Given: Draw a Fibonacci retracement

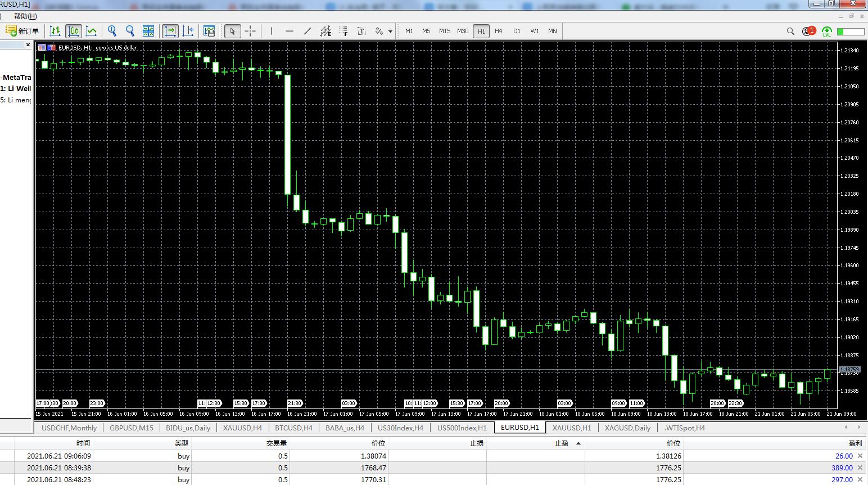Looking at the screenshot, I should point(343,31).
